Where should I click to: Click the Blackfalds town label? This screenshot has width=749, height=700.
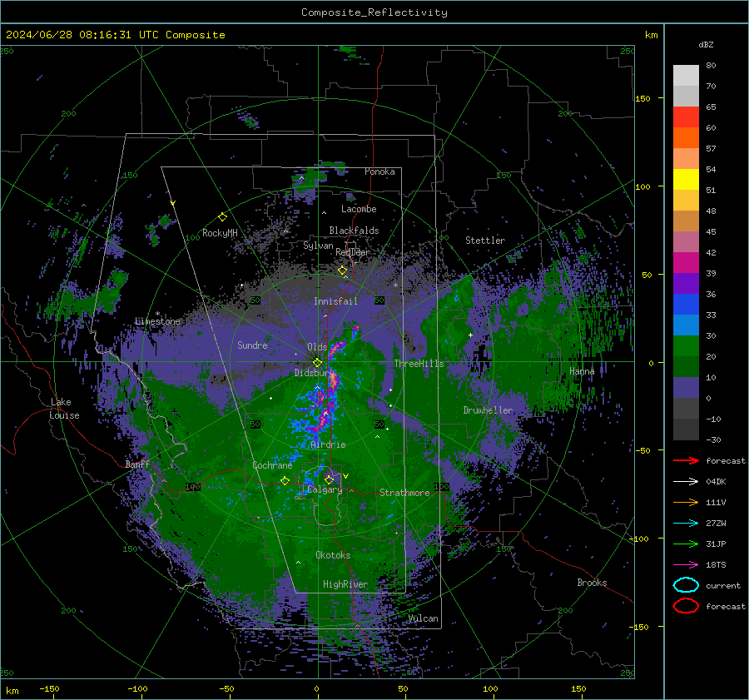click(x=354, y=231)
